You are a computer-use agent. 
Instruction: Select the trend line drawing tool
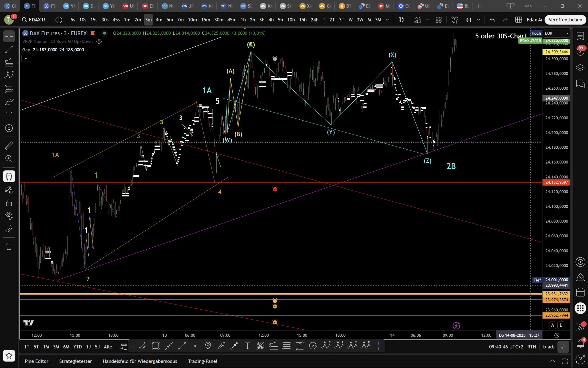tap(9, 50)
